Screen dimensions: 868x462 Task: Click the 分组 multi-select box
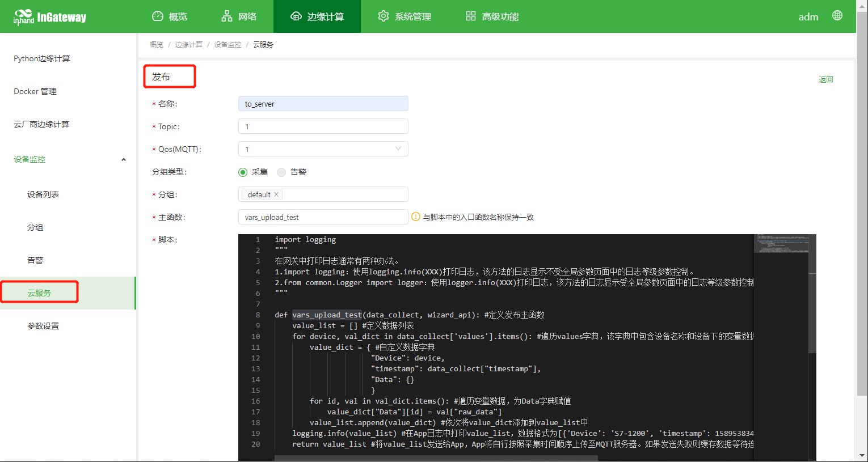[340, 194]
